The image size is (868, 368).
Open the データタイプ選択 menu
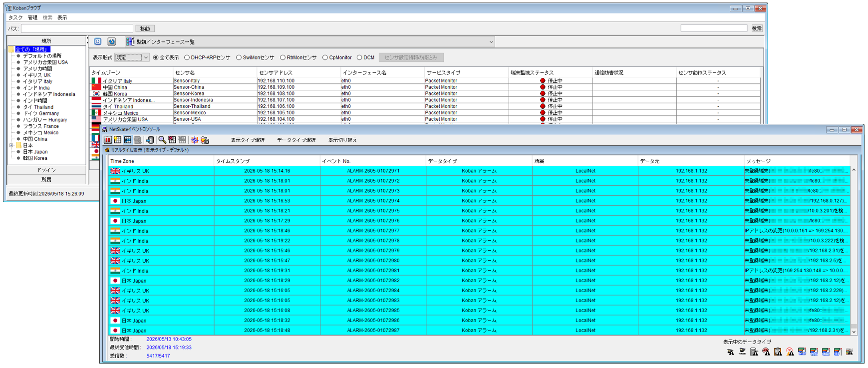click(x=296, y=140)
